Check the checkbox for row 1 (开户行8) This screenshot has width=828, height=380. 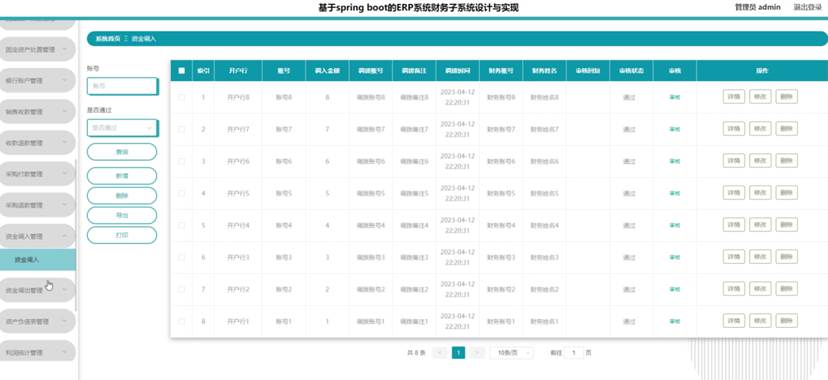[x=182, y=98]
